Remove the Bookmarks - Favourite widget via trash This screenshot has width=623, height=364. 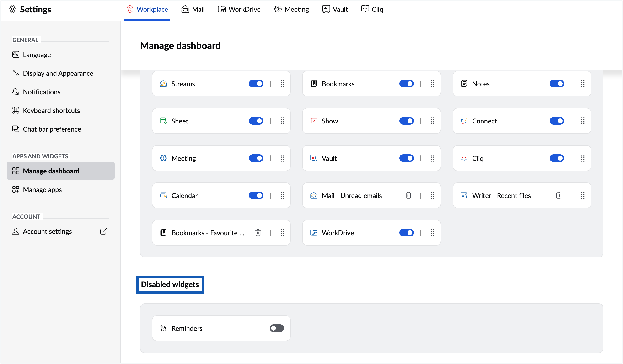258,233
